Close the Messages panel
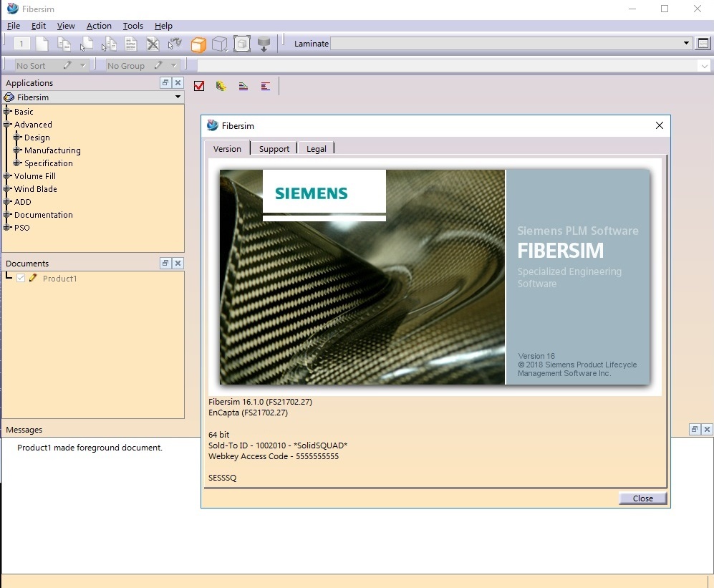714x588 pixels. pos(707,429)
